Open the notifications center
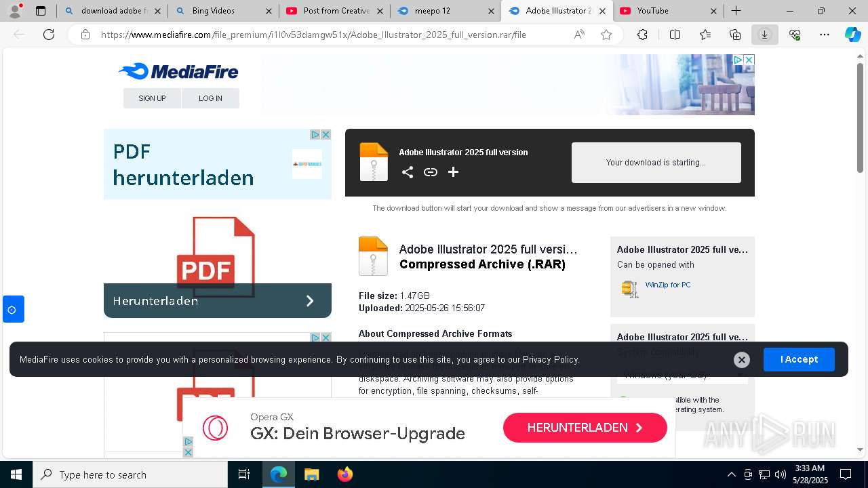The width and height of the screenshot is (868, 488). 846,474
